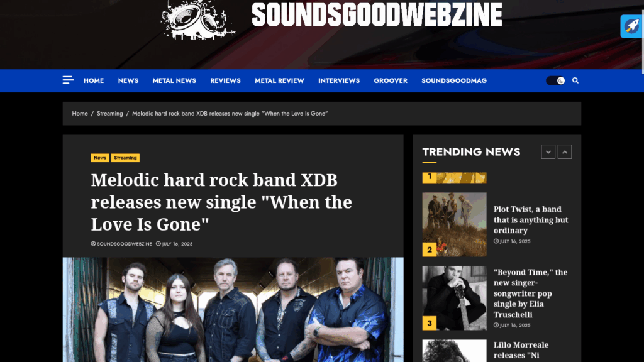Click the Home breadcrumb link
This screenshot has width=644, height=362.
80,113
